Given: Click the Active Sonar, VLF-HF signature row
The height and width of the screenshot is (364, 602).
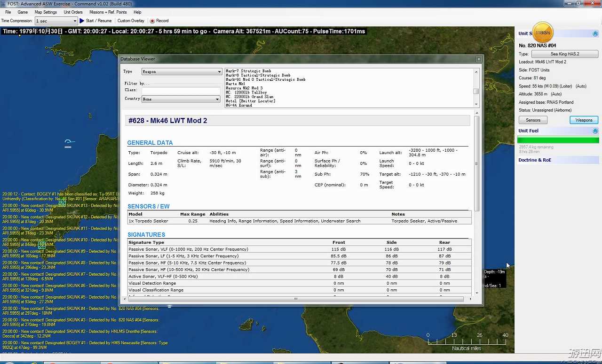Looking at the screenshot, I should click(x=300, y=277).
